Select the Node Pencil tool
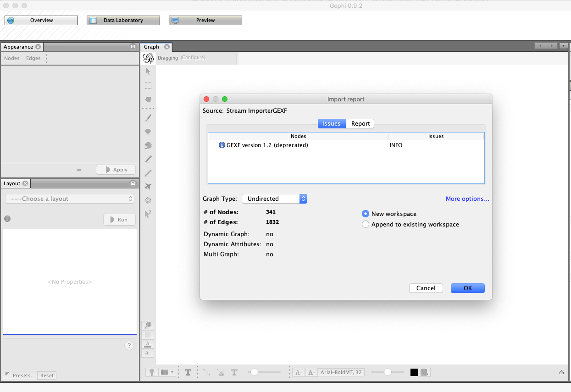 coord(148,159)
